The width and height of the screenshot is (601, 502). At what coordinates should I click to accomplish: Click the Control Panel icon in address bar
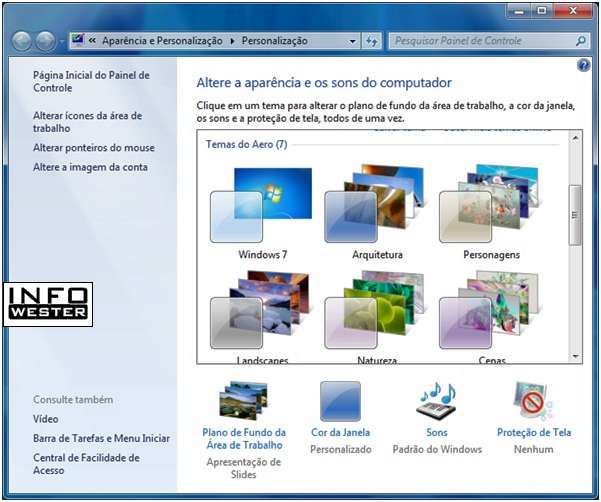(x=78, y=39)
